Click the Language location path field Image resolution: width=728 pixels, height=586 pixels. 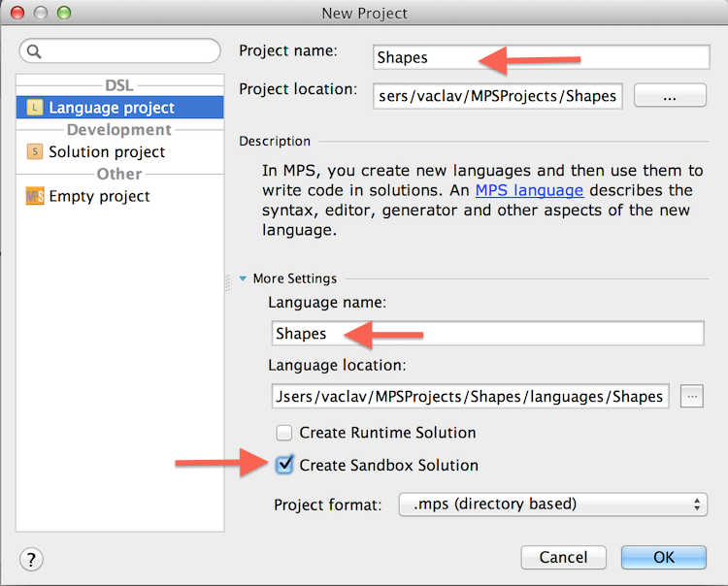coord(470,396)
